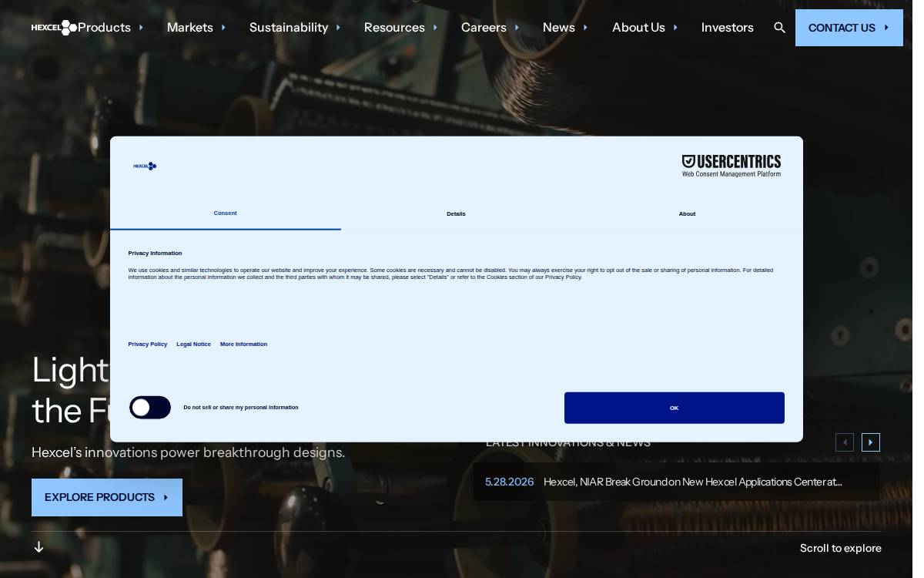The width and height of the screenshot is (924, 578).
Task: Expand the News menu
Action: 565,28
